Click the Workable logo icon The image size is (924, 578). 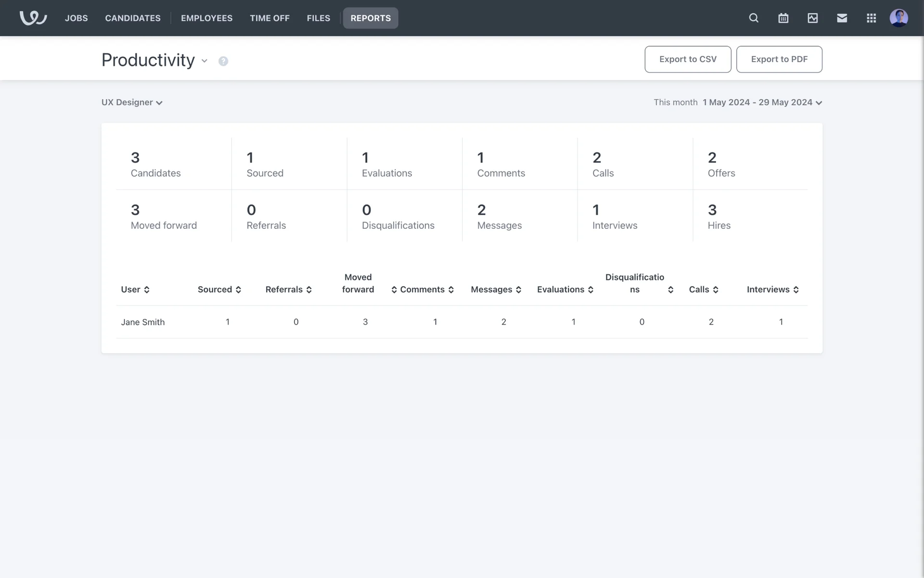click(x=33, y=18)
